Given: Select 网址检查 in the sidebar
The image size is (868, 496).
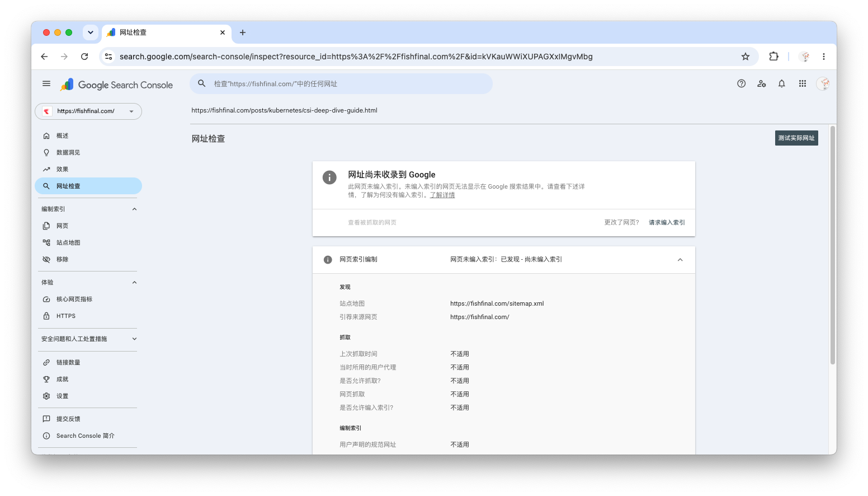Looking at the screenshot, I should 88,186.
